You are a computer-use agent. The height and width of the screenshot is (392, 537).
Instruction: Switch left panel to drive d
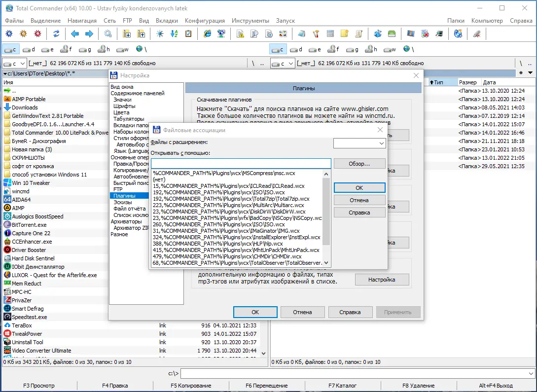pos(29,49)
